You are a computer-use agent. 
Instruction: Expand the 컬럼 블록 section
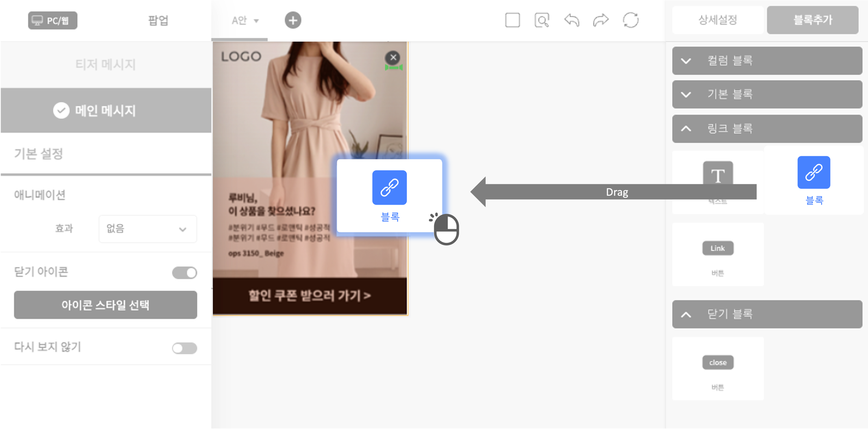tap(767, 61)
